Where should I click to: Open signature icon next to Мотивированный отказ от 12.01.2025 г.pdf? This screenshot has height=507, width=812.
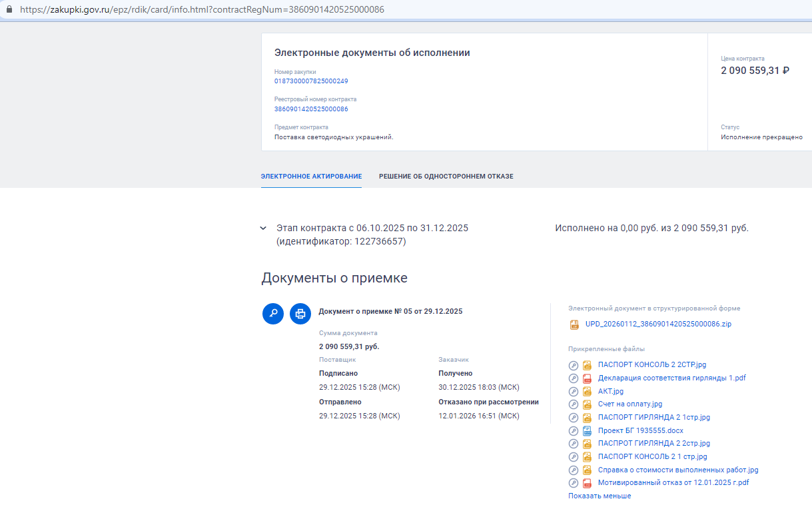tap(573, 482)
